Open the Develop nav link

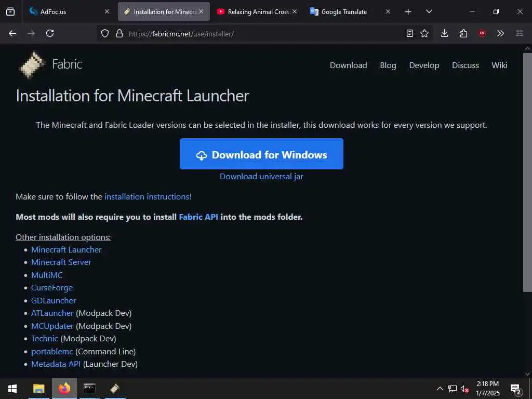tap(424, 65)
